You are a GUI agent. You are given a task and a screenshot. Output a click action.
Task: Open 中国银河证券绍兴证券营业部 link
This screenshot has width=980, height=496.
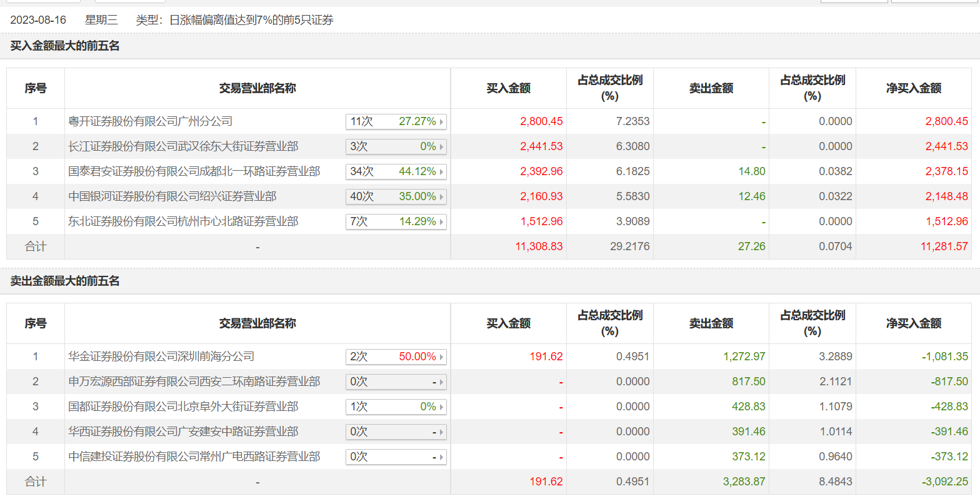point(172,196)
